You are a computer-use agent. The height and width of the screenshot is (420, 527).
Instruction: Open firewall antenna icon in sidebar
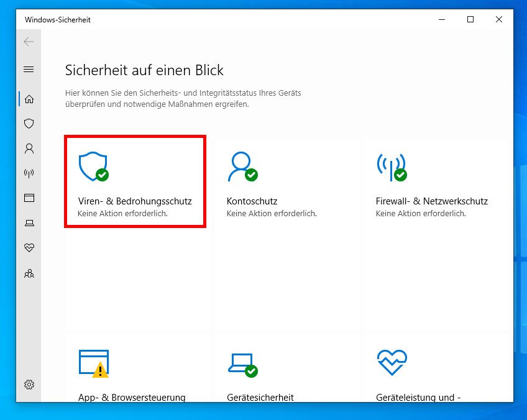pos(29,173)
